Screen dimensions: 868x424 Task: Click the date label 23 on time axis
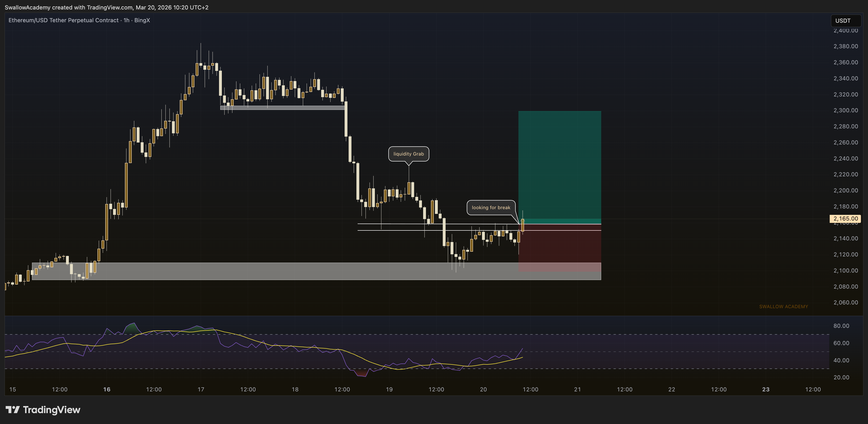766,389
